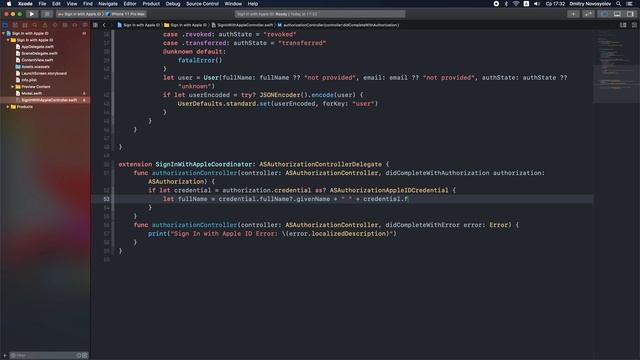This screenshot has width=640, height=360.
Task: Select Assets.xcassets in the navigator
Action: 36,67
